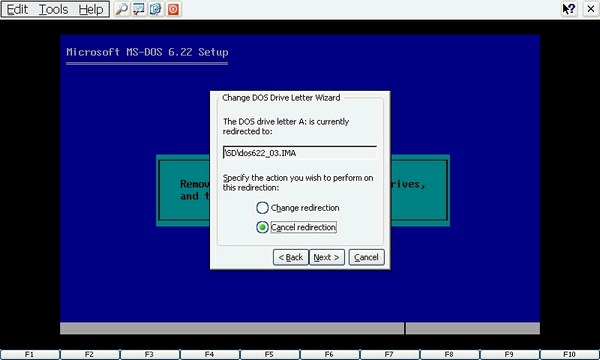
Task: Click the F7 function key button
Action: tap(390, 355)
